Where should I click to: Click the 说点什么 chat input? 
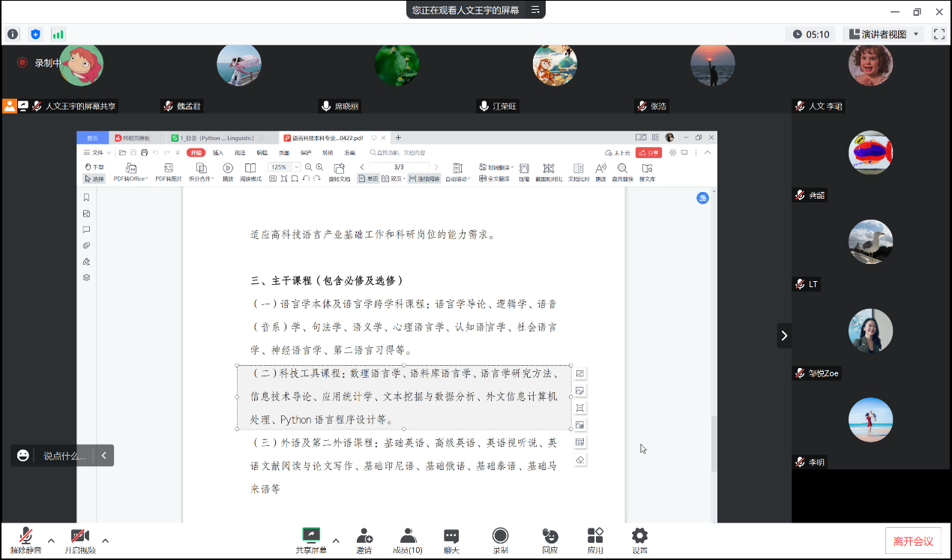tap(64, 455)
